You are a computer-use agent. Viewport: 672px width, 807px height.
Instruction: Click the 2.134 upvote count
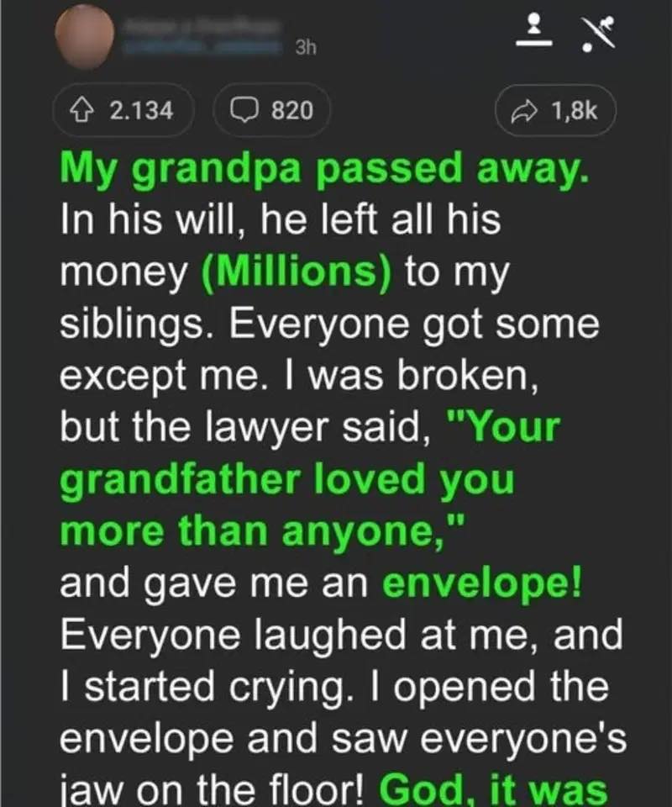pyautogui.click(x=141, y=110)
